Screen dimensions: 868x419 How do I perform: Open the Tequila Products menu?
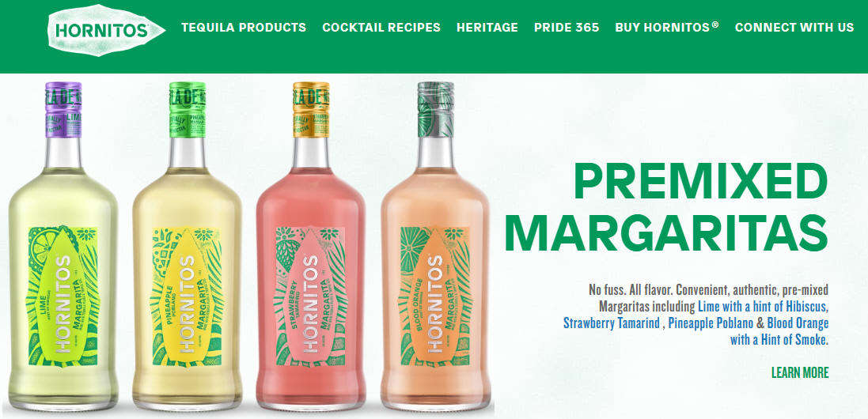click(x=244, y=28)
